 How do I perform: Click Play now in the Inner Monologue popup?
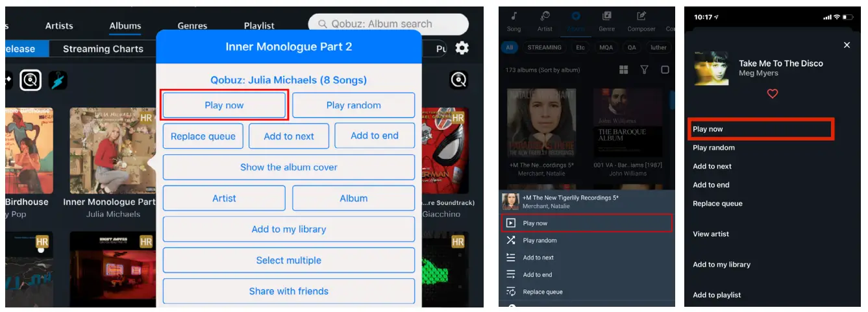tap(224, 105)
